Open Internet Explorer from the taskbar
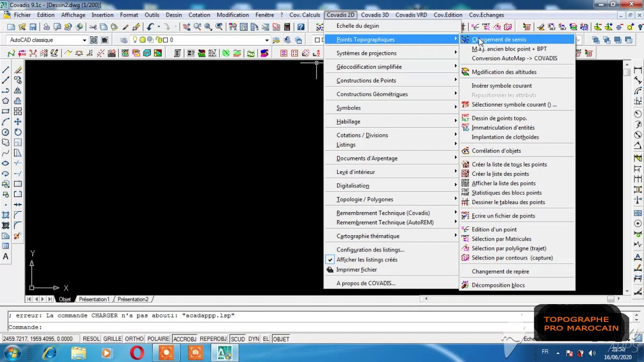 tap(49, 353)
